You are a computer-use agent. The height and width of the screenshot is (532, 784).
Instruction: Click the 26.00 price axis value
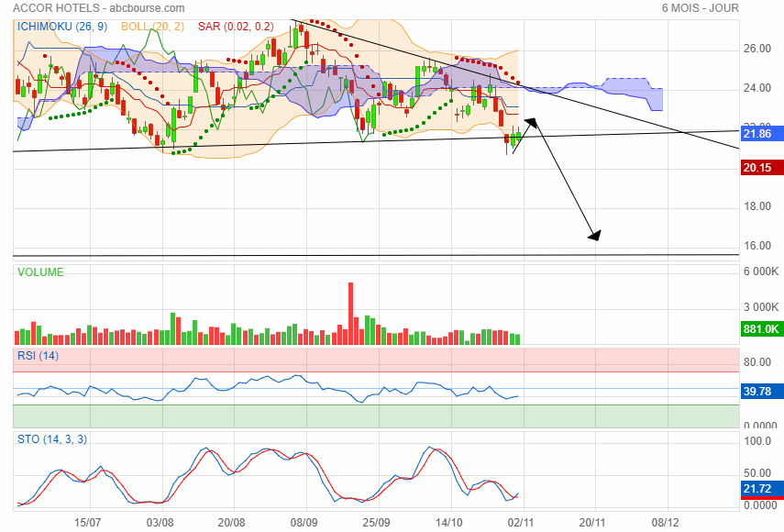(757, 49)
